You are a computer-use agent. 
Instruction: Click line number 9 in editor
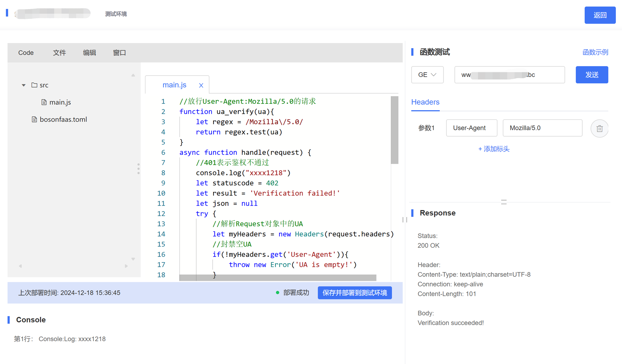pyautogui.click(x=163, y=183)
